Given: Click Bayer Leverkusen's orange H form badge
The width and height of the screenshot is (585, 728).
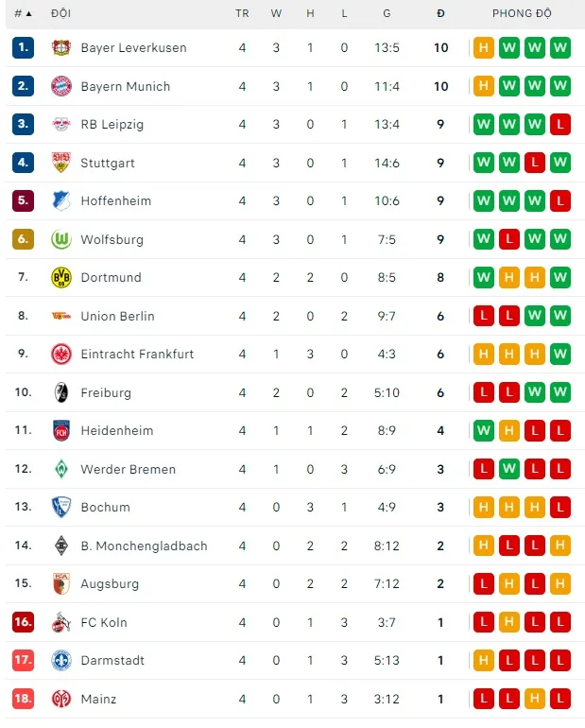Looking at the screenshot, I should pos(484,48).
